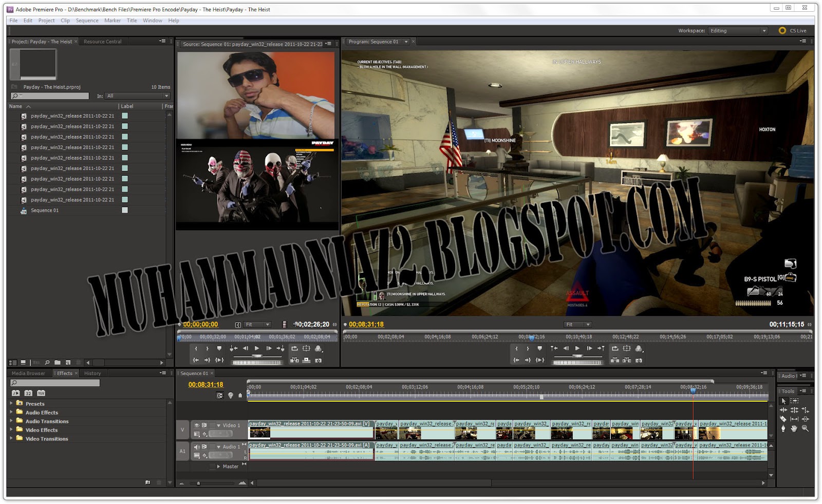
Task: Open the File menu
Action: pos(13,21)
